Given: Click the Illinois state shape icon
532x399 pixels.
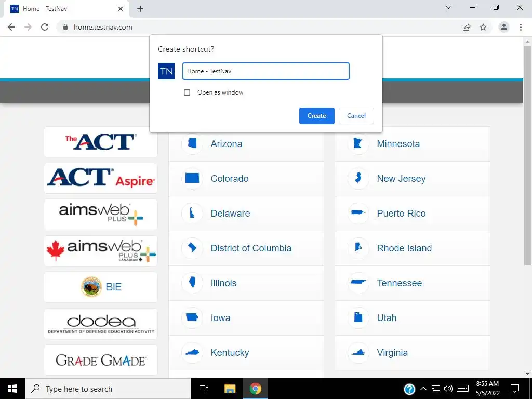Looking at the screenshot, I should [x=192, y=283].
